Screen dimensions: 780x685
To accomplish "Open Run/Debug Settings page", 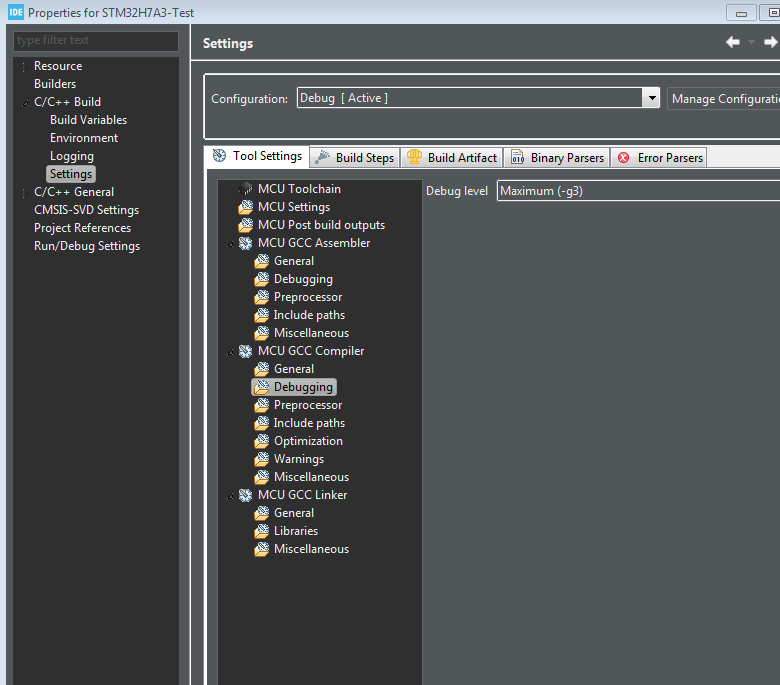I will click(87, 246).
